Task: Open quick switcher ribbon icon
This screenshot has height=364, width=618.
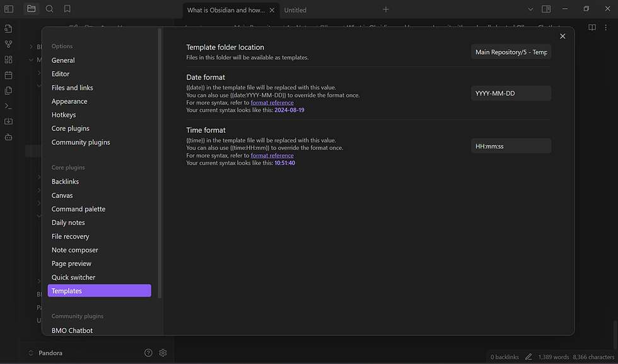Action: (x=8, y=29)
